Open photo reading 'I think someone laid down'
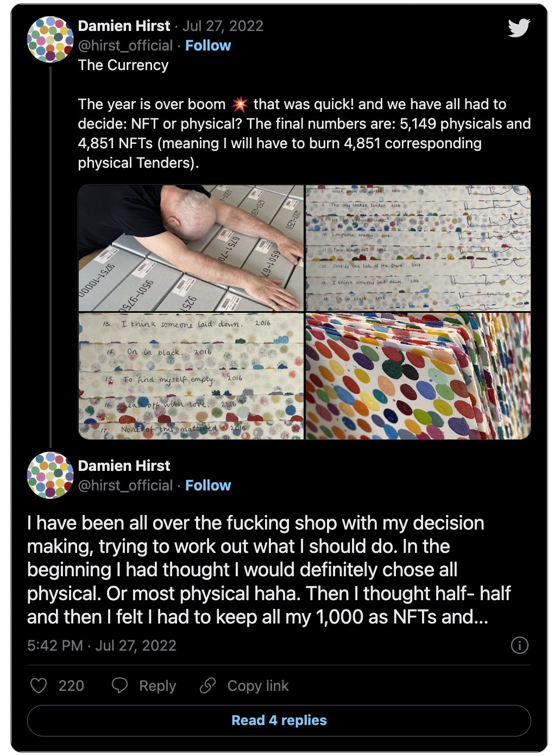The image size is (554, 756). (191, 376)
